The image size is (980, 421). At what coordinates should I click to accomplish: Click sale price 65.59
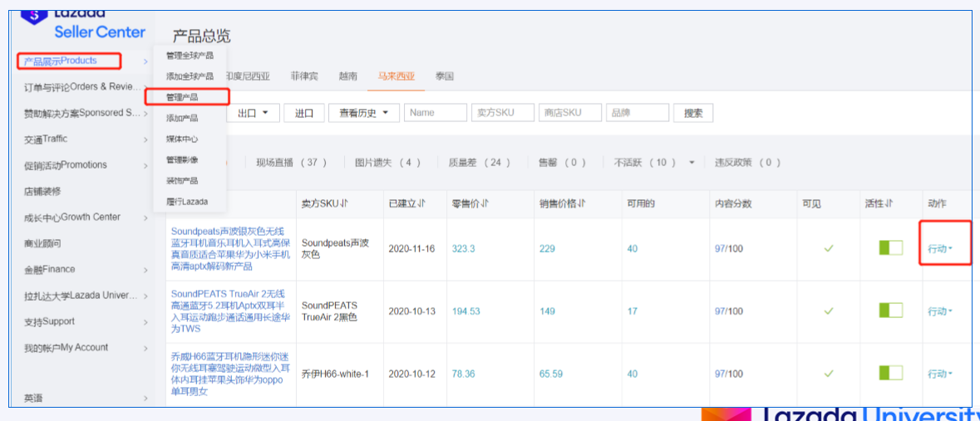click(551, 374)
